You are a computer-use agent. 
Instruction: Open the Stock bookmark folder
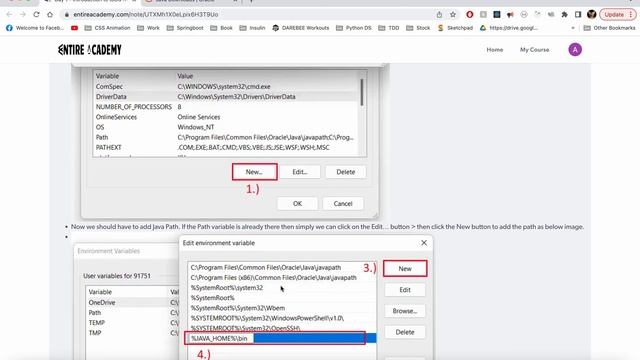pyautogui.click(x=418, y=28)
